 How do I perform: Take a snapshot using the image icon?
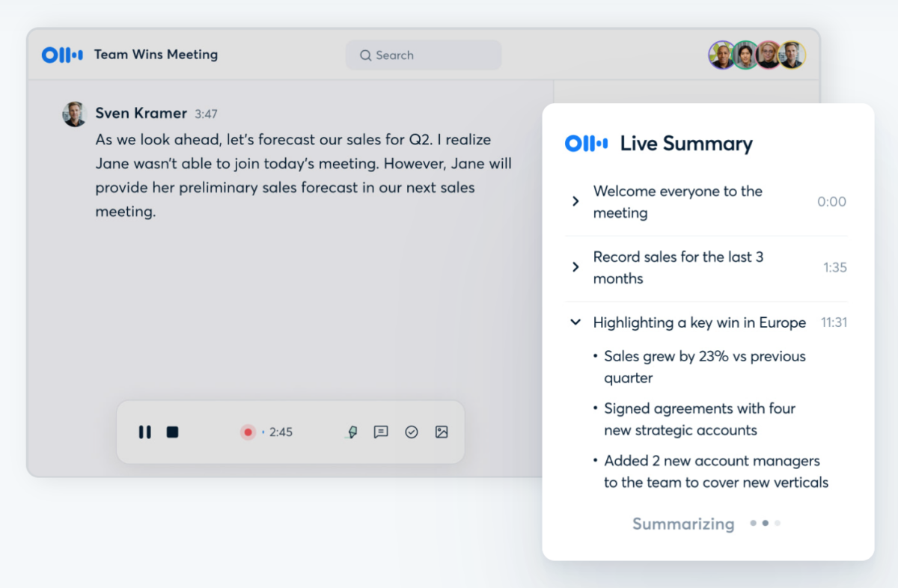pos(442,432)
